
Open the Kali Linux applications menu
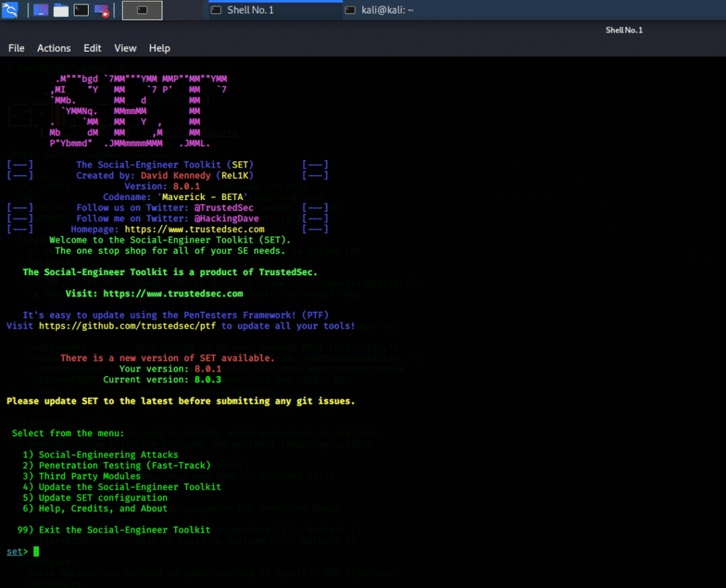[x=11, y=10]
